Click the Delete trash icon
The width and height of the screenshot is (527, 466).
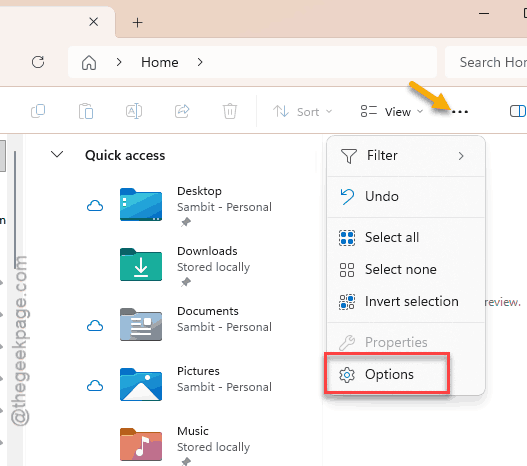[230, 111]
